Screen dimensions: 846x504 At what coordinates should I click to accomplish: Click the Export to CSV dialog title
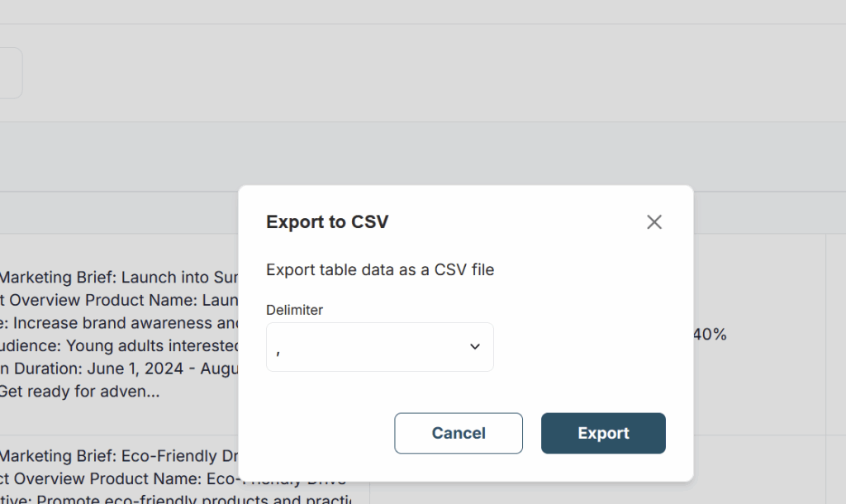point(327,221)
